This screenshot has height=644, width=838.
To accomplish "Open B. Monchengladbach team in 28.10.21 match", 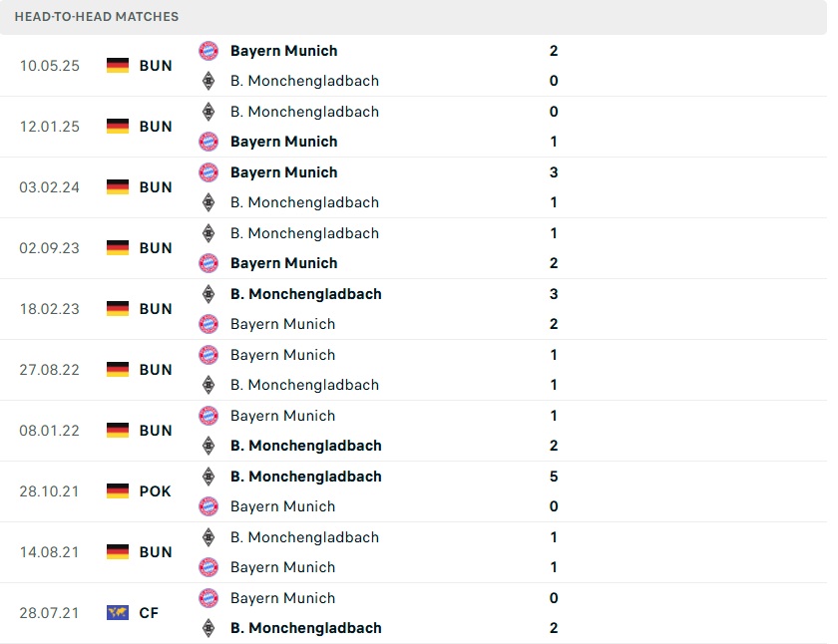I will (x=305, y=477).
